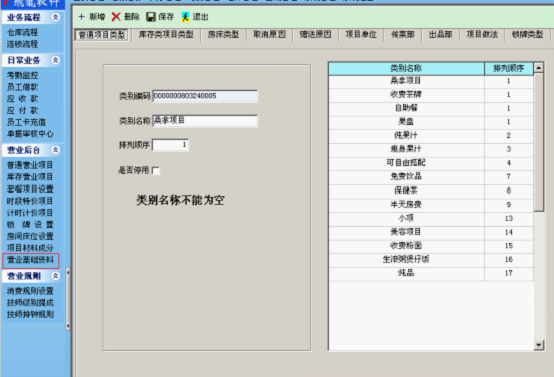Open 技师级别提成 in the sidebar
Screen dimensions: 554x377
[30, 303]
